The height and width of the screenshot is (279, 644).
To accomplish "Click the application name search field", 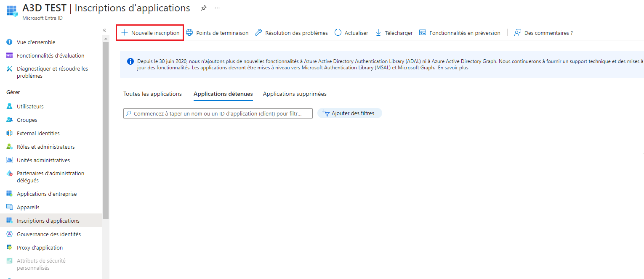I will point(218,113).
